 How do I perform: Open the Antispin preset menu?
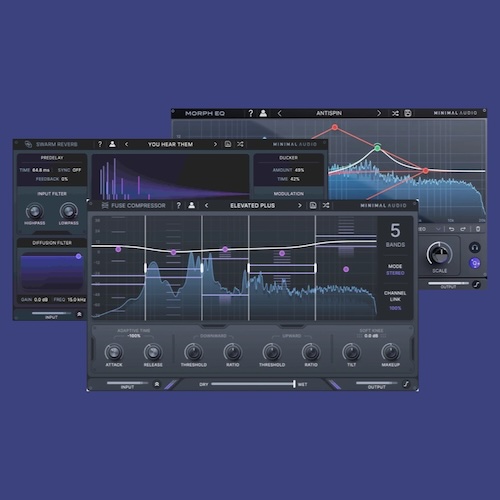point(329,113)
